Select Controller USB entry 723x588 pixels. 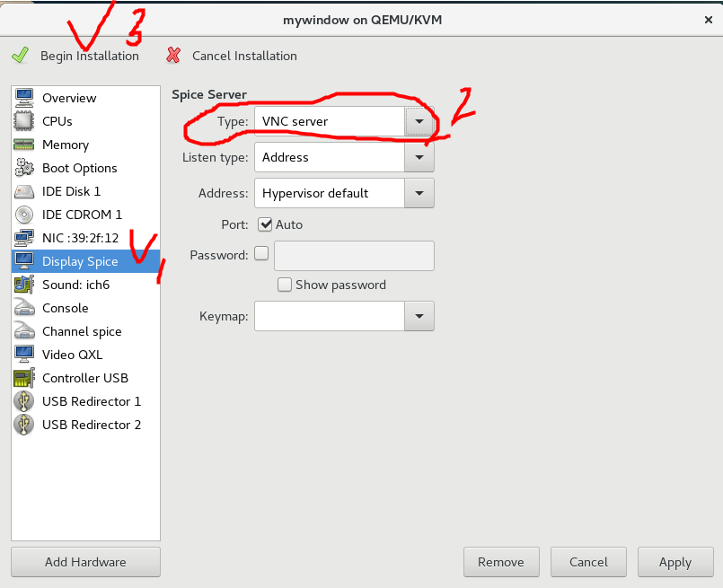[x=85, y=378]
